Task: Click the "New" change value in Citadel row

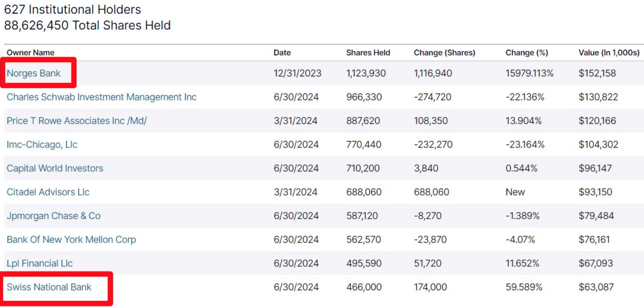Action: (x=515, y=192)
